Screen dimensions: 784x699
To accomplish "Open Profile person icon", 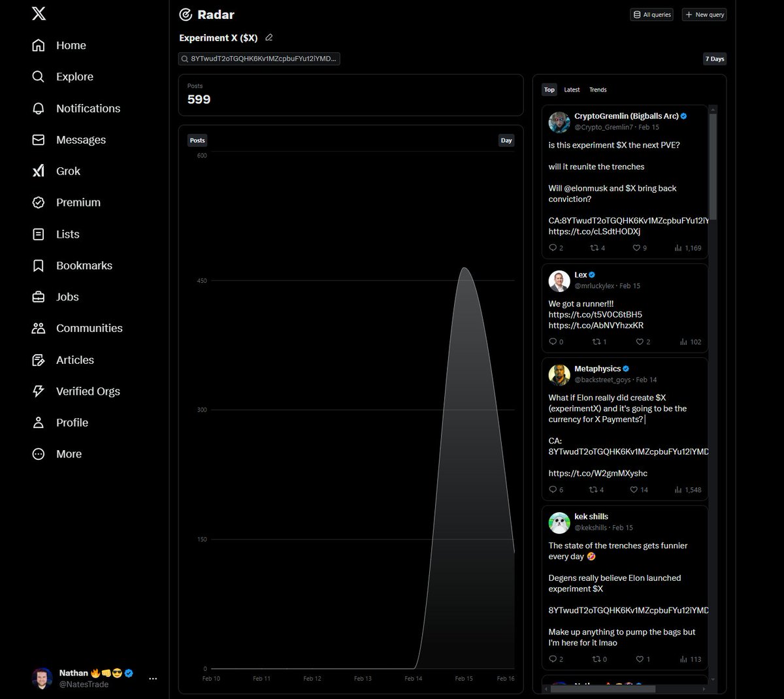I will pyautogui.click(x=39, y=423).
